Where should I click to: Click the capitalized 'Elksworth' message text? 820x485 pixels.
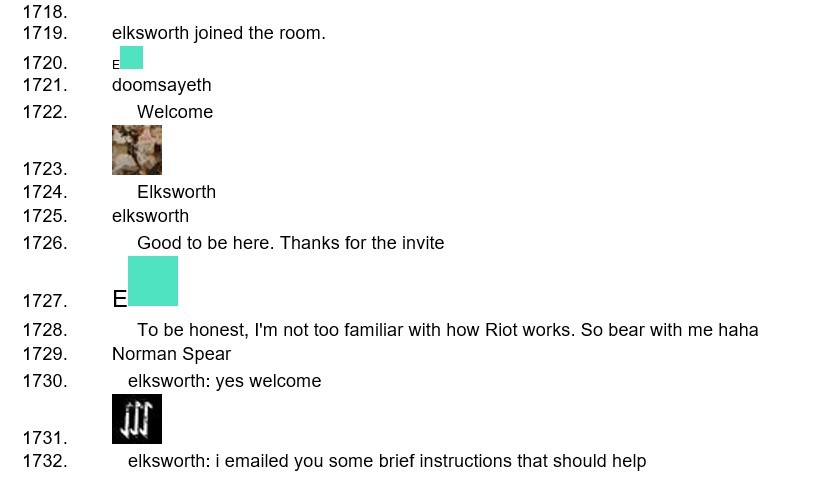click(x=176, y=192)
